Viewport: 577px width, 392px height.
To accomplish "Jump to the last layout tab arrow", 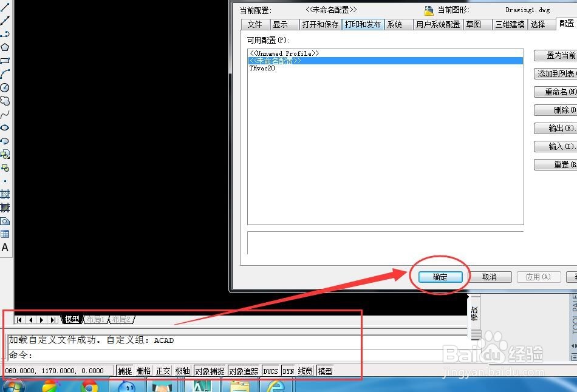I will tap(53, 320).
